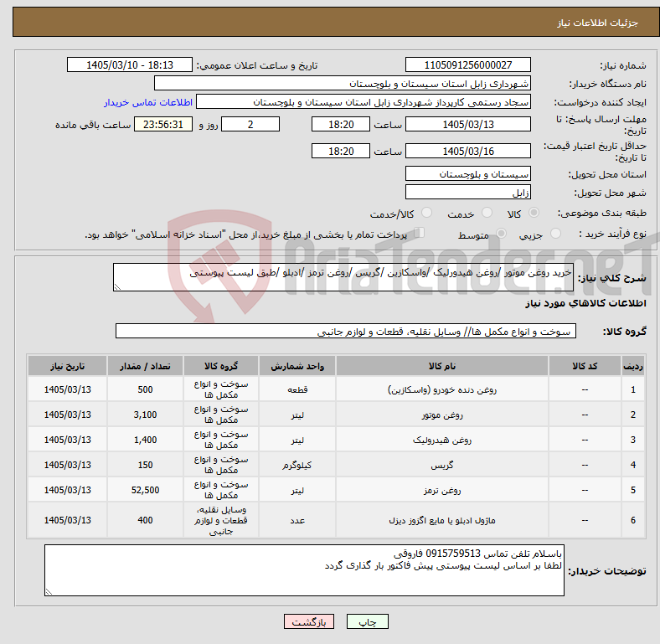Click the واحد شمارش column header

[x=297, y=366]
